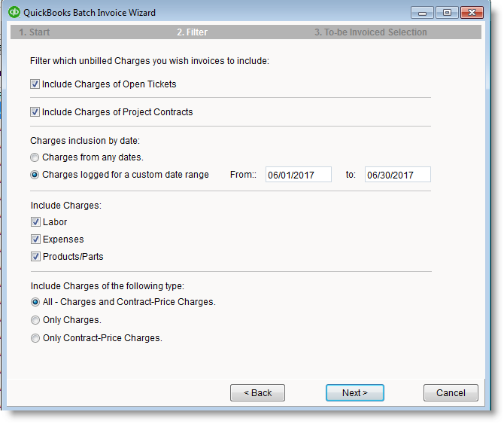Choose Only Contract-Price Charges option
Viewport: 504px width, 424px height.
[x=35, y=338]
